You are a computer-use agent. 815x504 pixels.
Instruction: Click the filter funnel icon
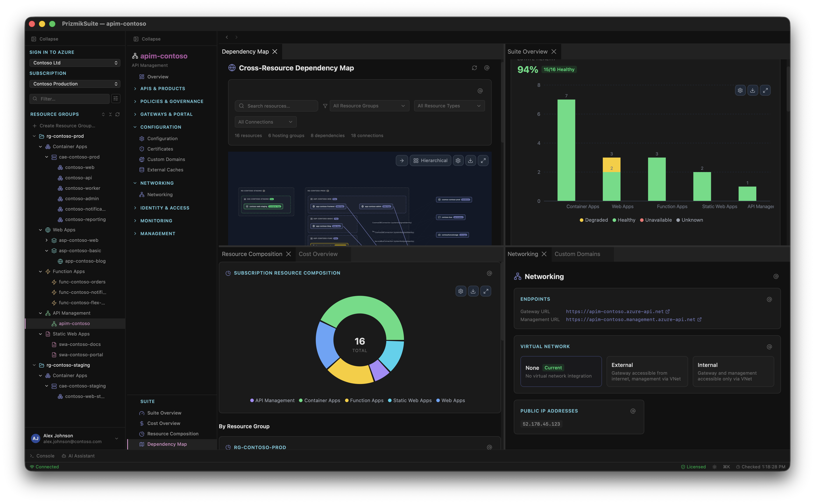(325, 106)
